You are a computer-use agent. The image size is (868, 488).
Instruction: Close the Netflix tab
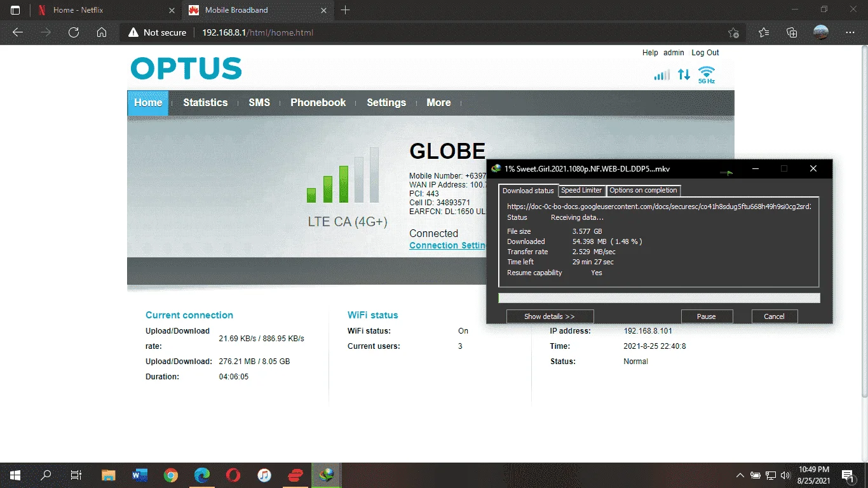[x=172, y=10]
